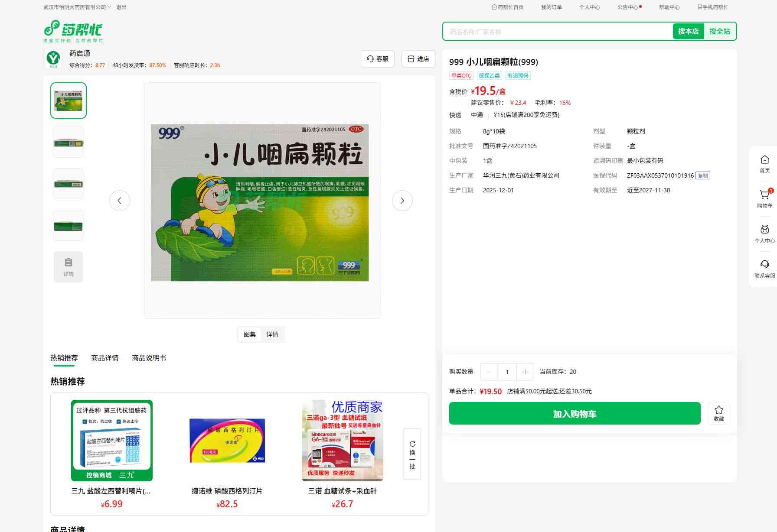Click the 首页 home sidebar icon
This screenshot has height=532, width=777.
tap(764, 159)
